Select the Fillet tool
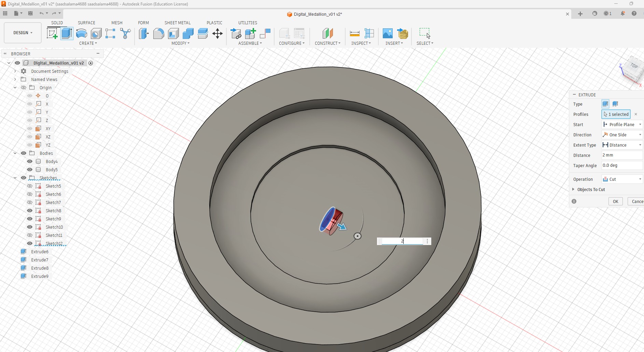Image resolution: width=644 pixels, height=352 pixels. tap(159, 33)
